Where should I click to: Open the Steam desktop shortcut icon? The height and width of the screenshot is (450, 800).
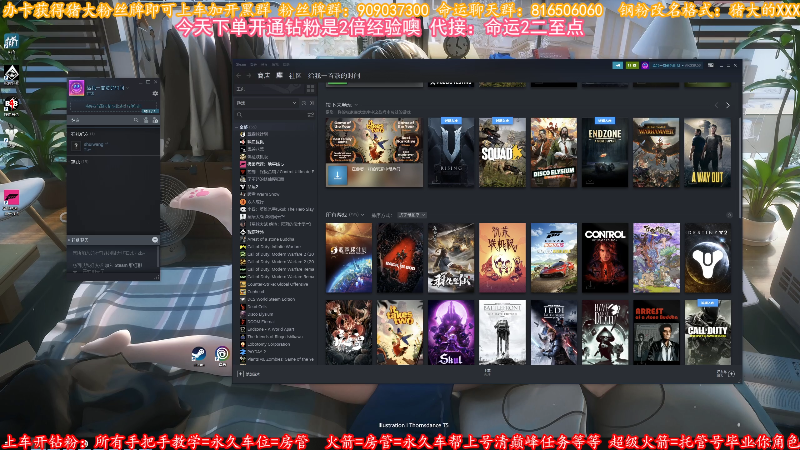click(198, 356)
